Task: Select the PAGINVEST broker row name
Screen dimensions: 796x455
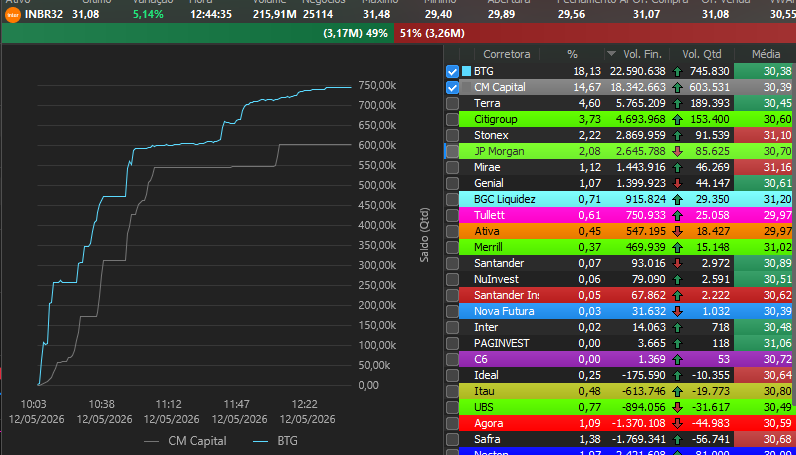Action: pyautogui.click(x=502, y=343)
